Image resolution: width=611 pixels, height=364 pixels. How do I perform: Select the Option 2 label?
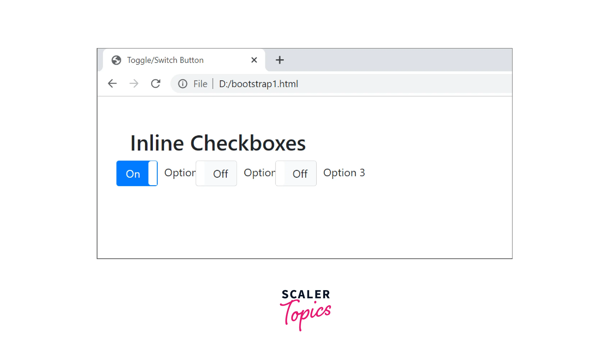point(259,173)
